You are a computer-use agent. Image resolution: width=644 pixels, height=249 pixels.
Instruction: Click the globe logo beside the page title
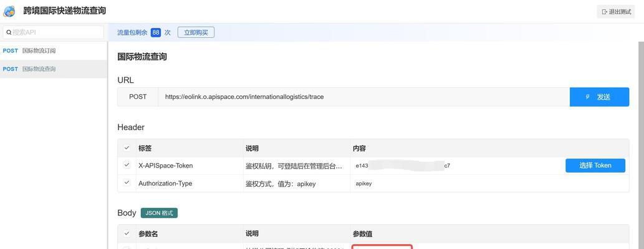point(9,11)
